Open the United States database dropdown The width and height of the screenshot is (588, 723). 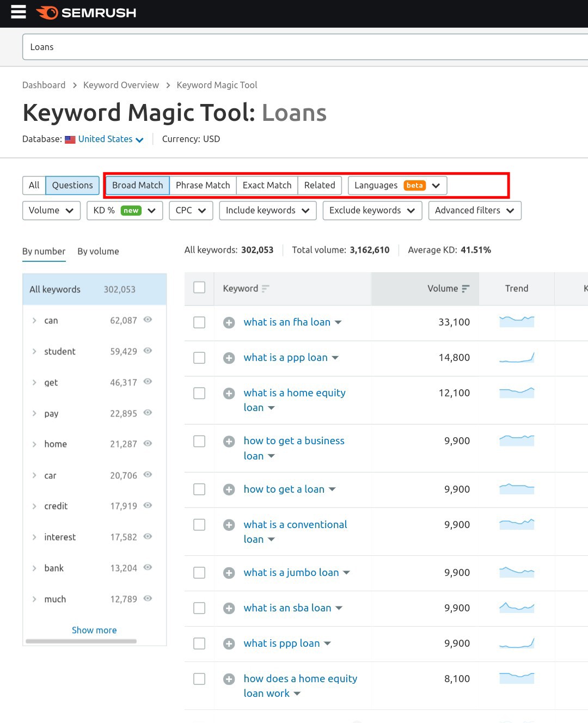[111, 139]
